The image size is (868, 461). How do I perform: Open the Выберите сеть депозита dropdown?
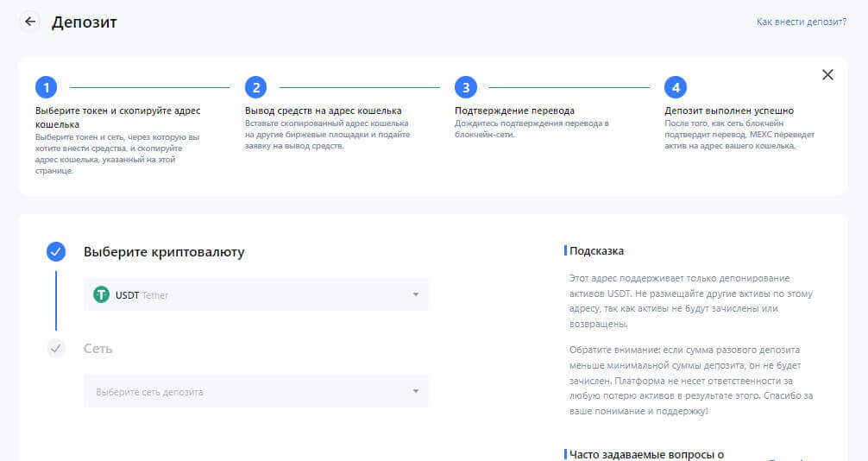click(x=255, y=391)
